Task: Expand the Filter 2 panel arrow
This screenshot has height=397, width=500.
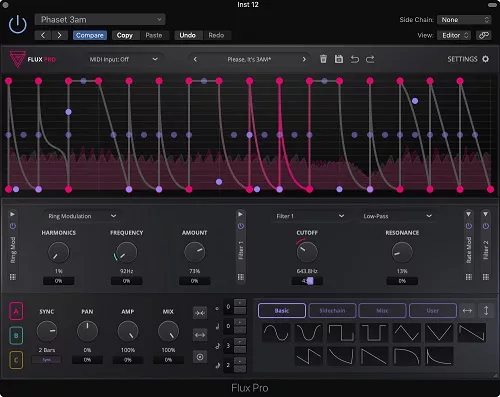Action: click(x=486, y=214)
